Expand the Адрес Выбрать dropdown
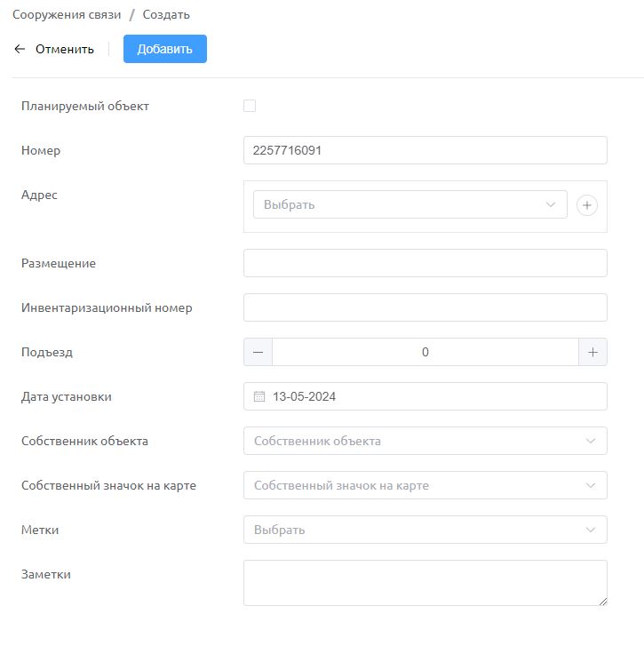This screenshot has width=644, height=646. pos(410,204)
